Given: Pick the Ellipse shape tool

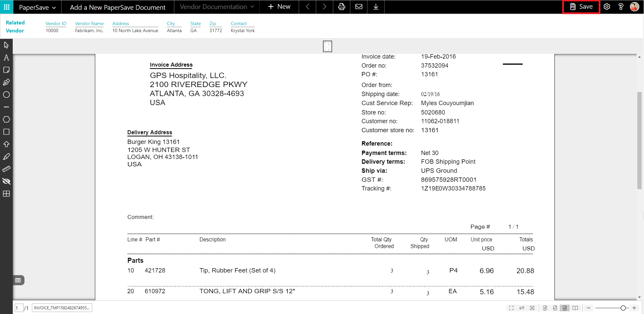Looking at the screenshot, I should (6, 95).
